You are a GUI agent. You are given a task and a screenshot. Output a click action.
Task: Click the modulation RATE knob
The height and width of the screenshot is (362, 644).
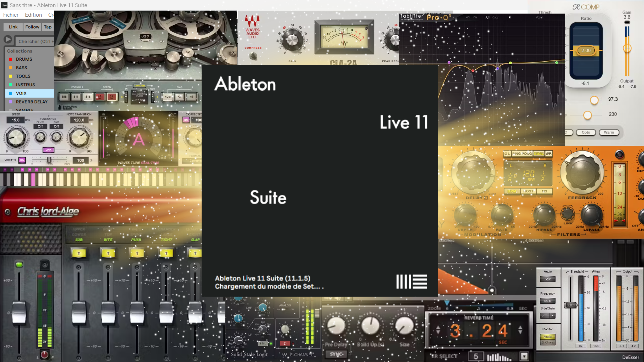(x=502, y=215)
